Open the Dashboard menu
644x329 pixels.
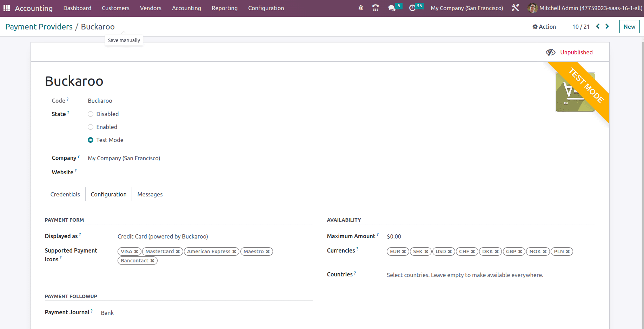pyautogui.click(x=77, y=8)
